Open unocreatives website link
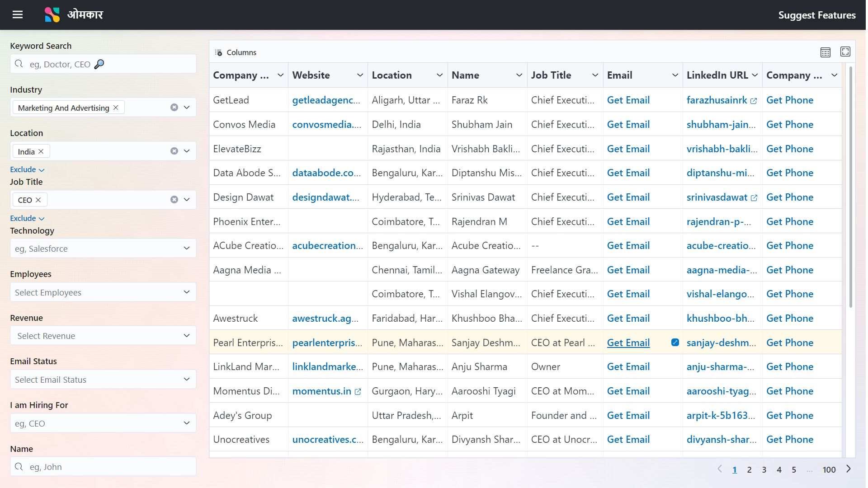The width and height of the screenshot is (868, 488). (x=327, y=440)
